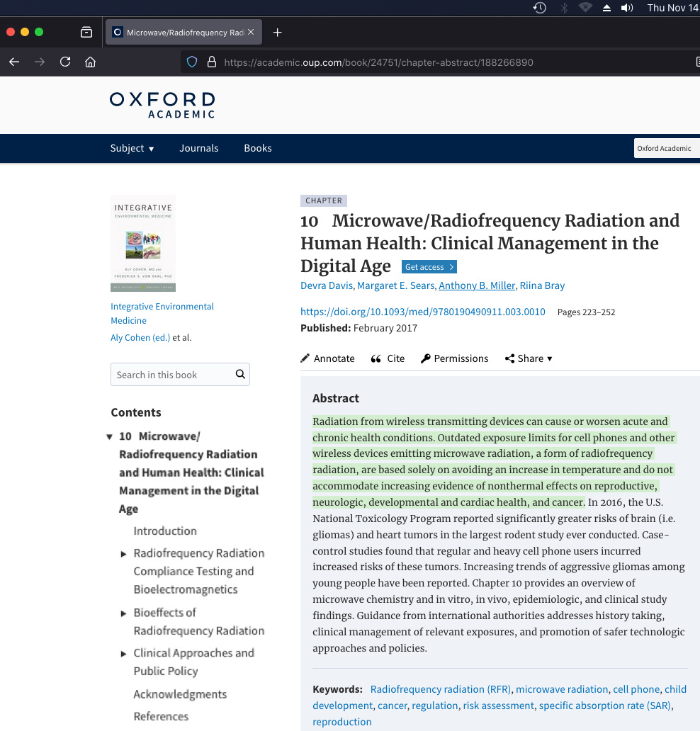Open a new browser tab
Viewport: 700px width, 731px height.
point(278,32)
